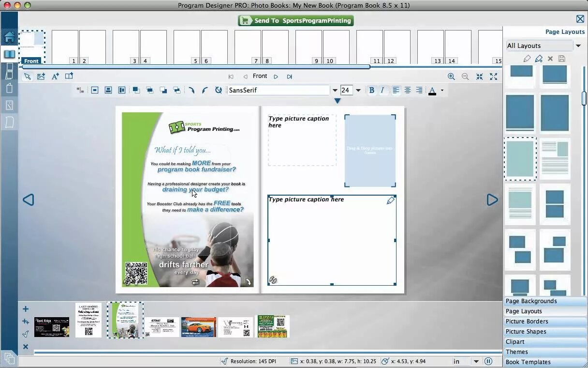Screen dimensions: 588x368
Task: Enable right text alignment
Action: tap(419, 90)
